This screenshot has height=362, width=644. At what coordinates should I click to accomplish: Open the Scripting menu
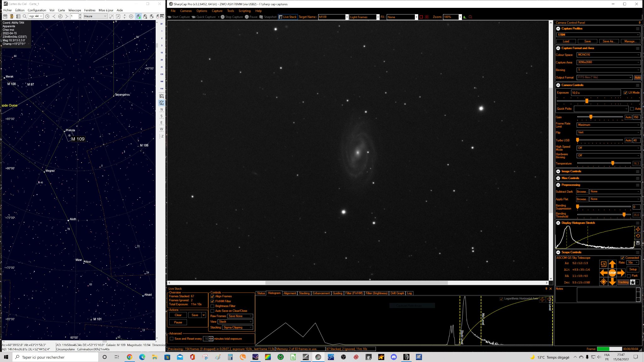[x=244, y=11]
